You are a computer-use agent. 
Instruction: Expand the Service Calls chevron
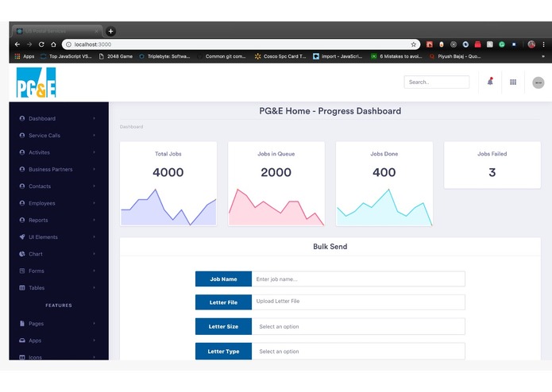point(95,136)
